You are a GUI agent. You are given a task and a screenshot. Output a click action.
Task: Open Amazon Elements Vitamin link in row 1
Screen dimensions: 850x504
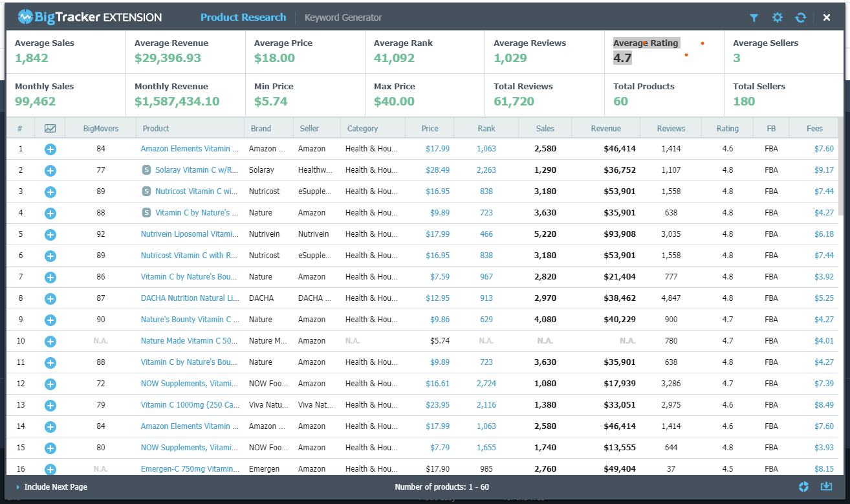tap(190, 149)
